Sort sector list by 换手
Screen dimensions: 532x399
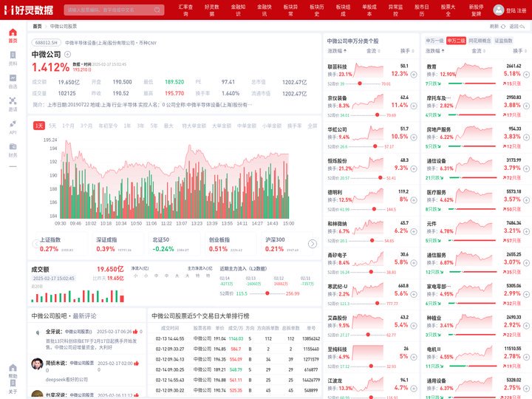[x=519, y=51]
